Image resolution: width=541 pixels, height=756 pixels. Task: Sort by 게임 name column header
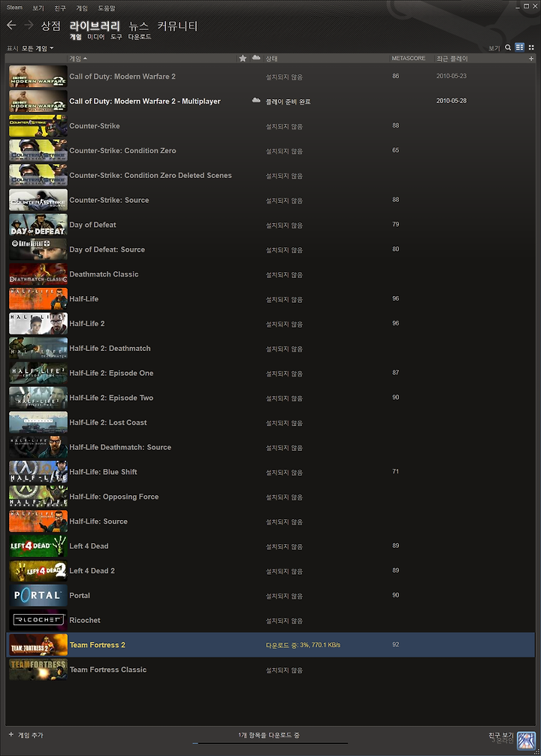78,59
